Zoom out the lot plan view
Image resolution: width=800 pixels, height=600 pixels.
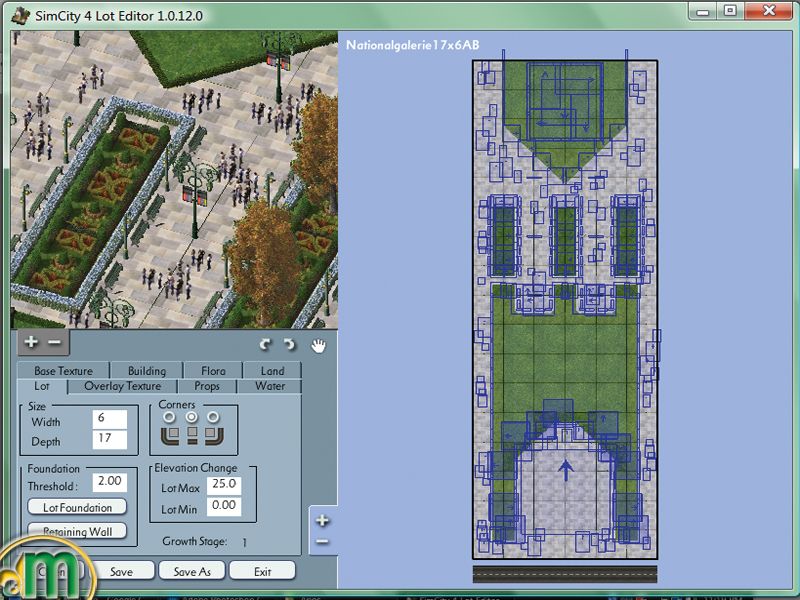pos(322,541)
